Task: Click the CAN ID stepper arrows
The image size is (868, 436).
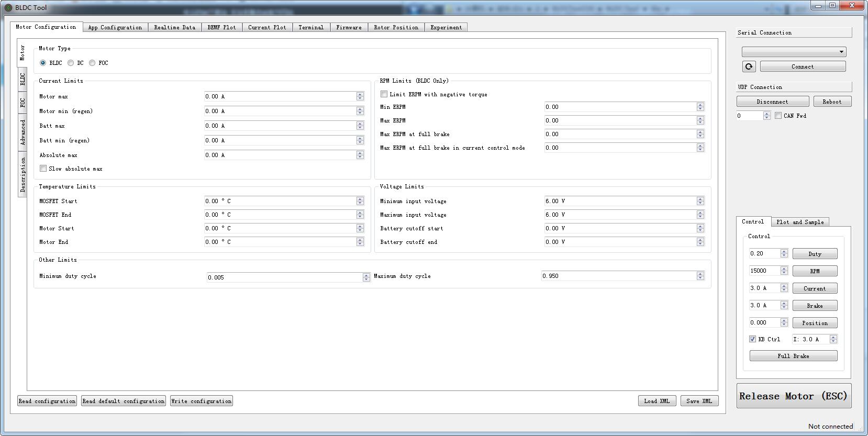Action: 767,116
